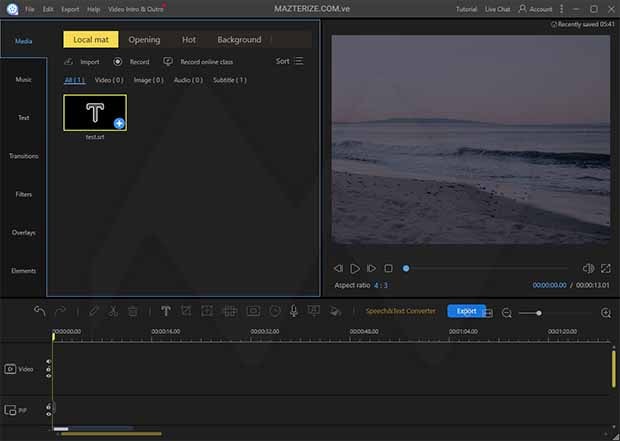
Task: Open the three-dot more menu near Account
Action: pos(563,9)
